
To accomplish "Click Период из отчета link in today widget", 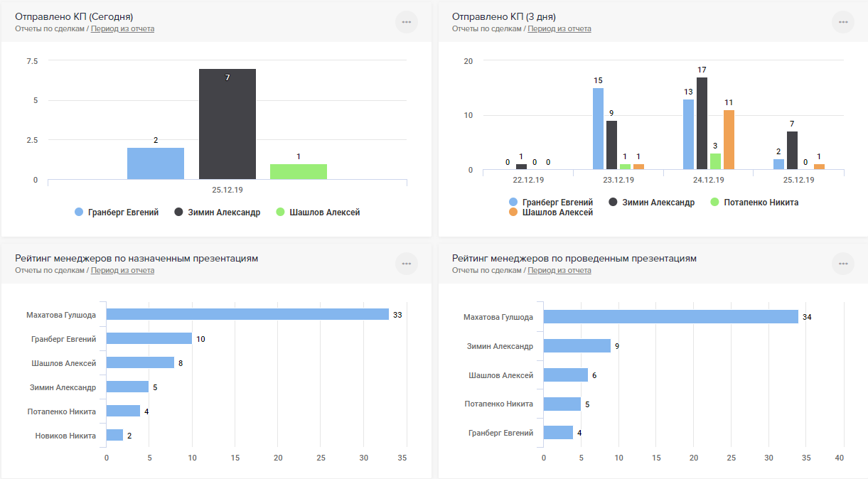I will 122,28.
